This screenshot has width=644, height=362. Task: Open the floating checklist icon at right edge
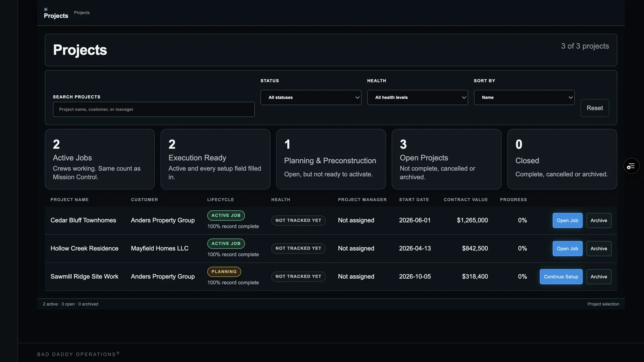coord(631,166)
